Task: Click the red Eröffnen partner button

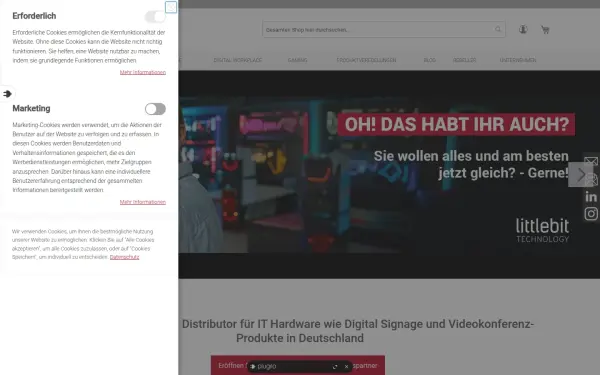Action: [298, 365]
